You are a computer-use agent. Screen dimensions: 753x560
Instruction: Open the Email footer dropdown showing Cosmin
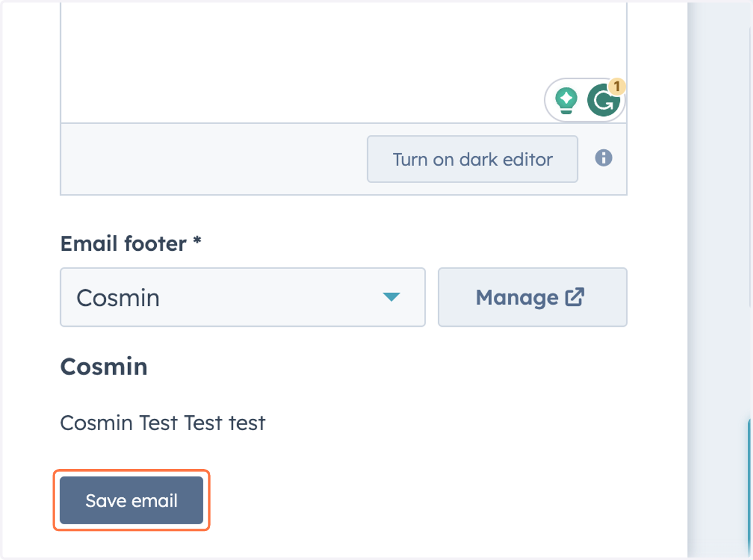click(243, 297)
